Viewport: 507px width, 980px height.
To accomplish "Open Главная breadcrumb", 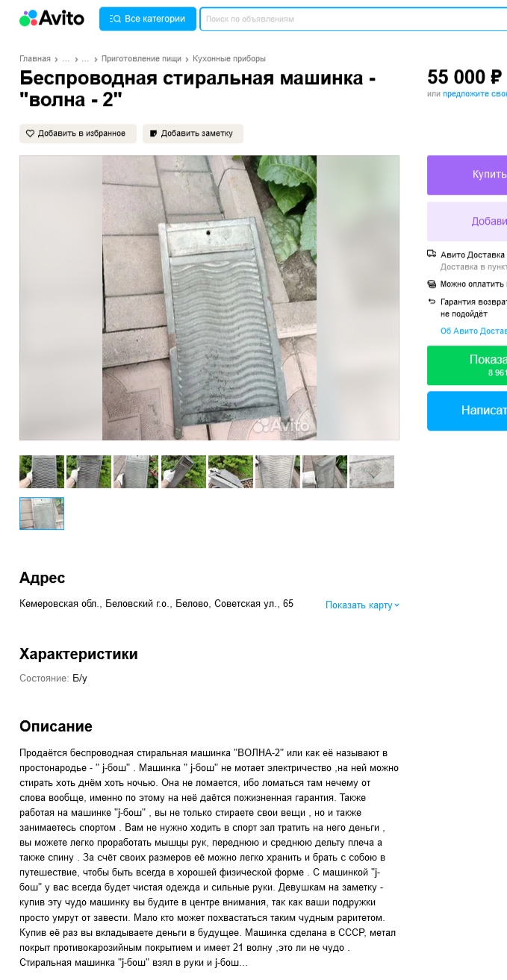I will coord(35,58).
